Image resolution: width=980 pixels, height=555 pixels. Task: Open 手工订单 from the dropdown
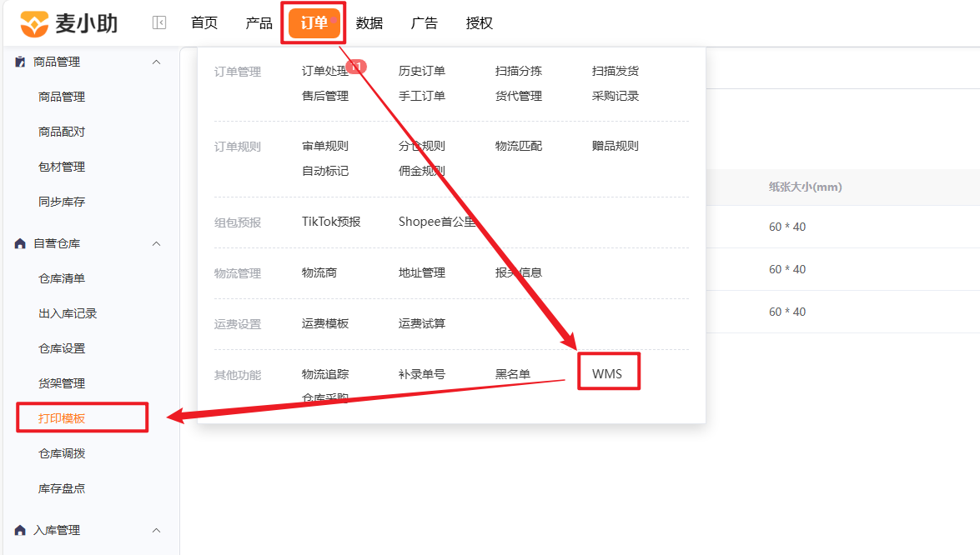422,96
